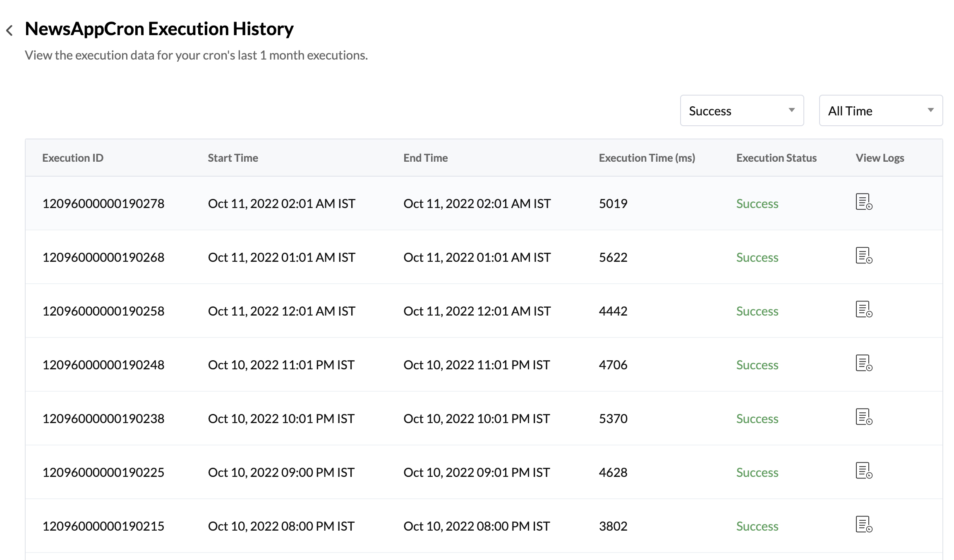Screen dimensions: 954x560
Task: Click the back arrow beside NewsAppCron heading
Action: click(x=10, y=29)
